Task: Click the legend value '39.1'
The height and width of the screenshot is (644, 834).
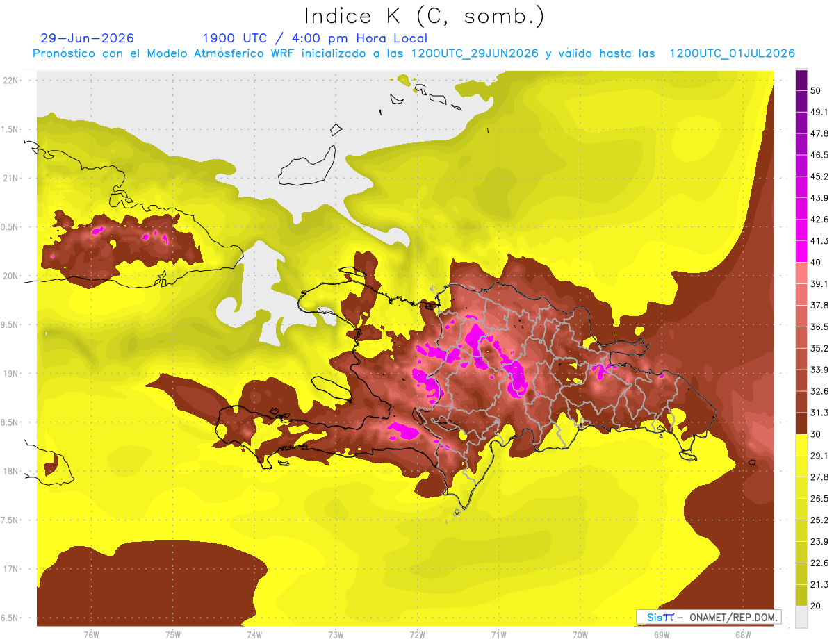Action: pos(819,284)
